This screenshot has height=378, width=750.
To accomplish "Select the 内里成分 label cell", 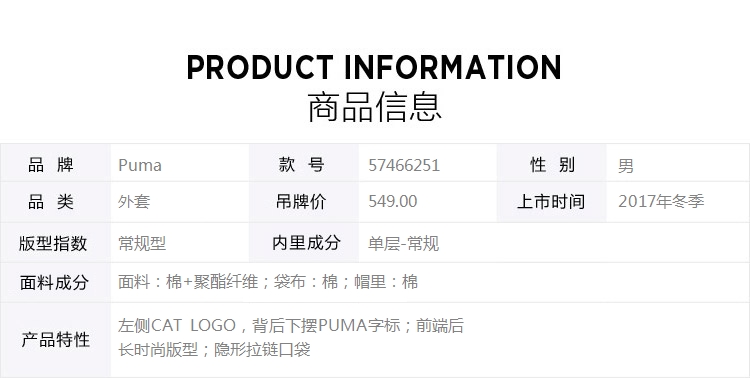I will pos(304,243).
